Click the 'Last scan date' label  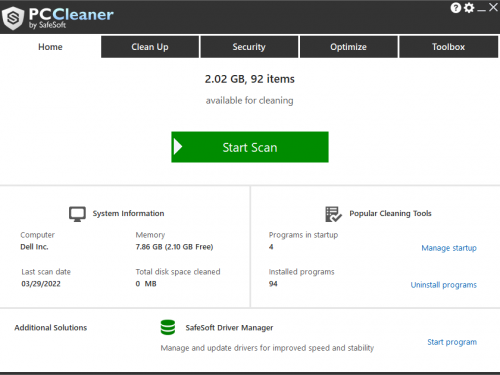click(x=46, y=272)
